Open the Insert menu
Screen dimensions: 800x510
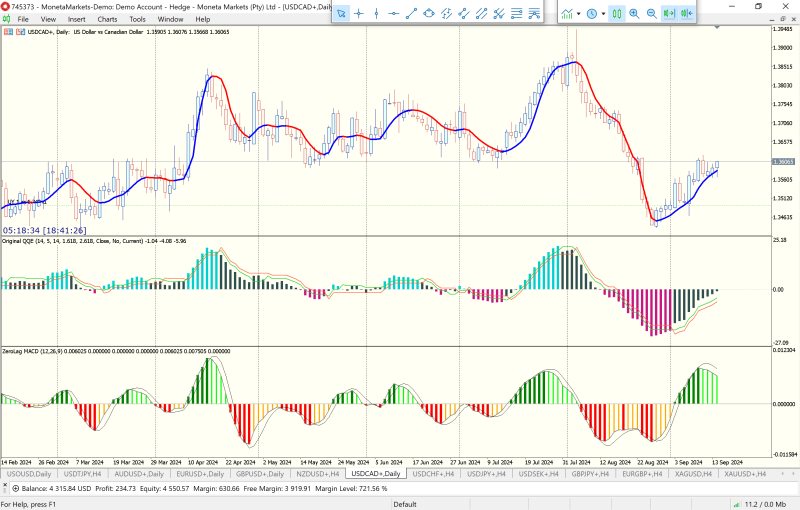pos(76,19)
